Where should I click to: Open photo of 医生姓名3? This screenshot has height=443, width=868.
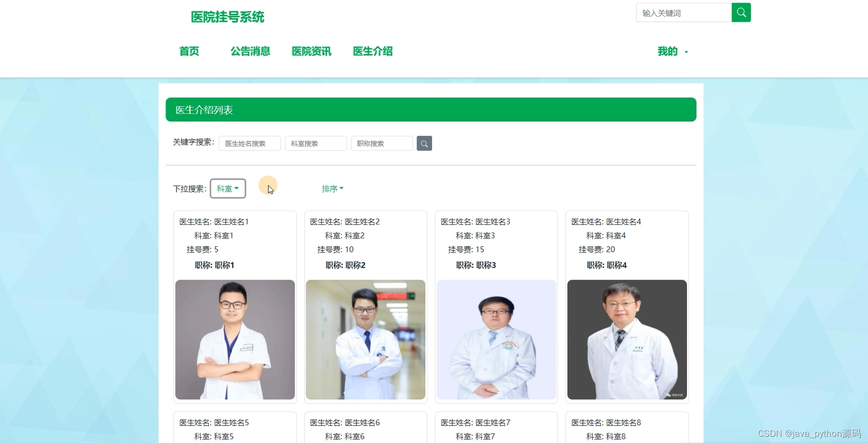[496, 340]
